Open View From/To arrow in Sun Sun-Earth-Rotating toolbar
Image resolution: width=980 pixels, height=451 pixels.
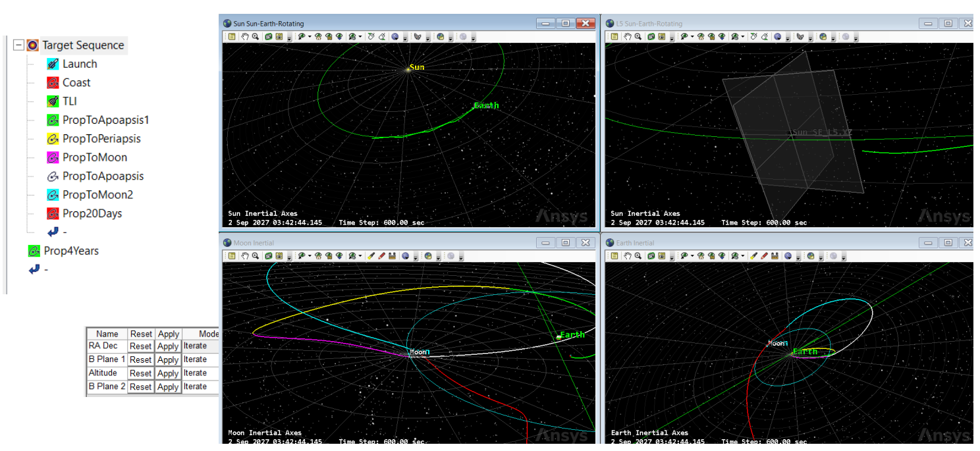[310, 37]
